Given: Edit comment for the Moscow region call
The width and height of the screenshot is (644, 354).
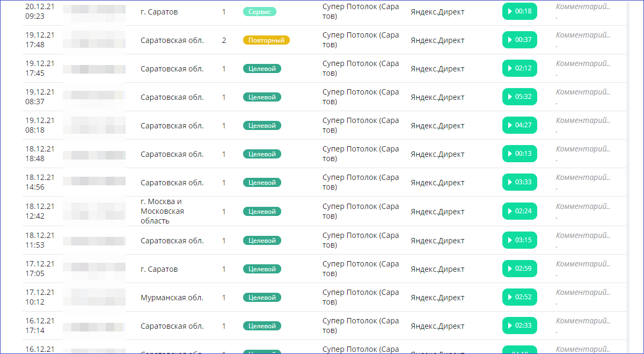Looking at the screenshot, I should click(583, 207).
